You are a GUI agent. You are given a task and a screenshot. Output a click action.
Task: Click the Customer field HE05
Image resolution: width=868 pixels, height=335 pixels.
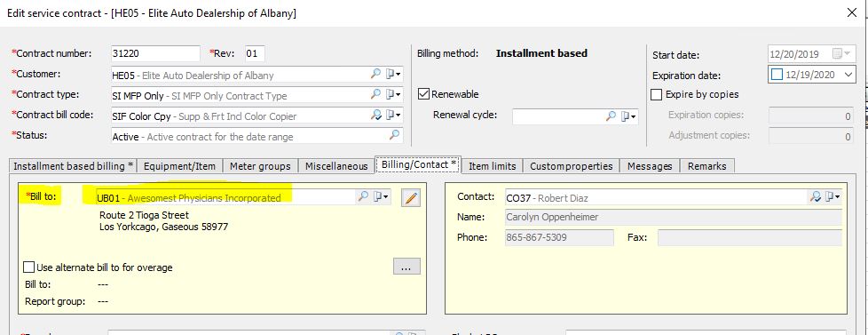point(256,75)
